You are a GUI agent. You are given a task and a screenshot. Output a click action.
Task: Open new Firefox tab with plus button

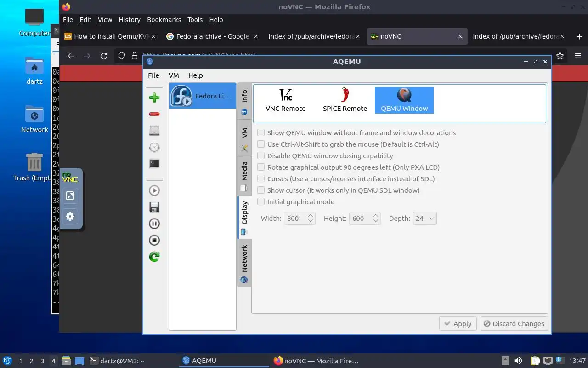[x=579, y=36]
